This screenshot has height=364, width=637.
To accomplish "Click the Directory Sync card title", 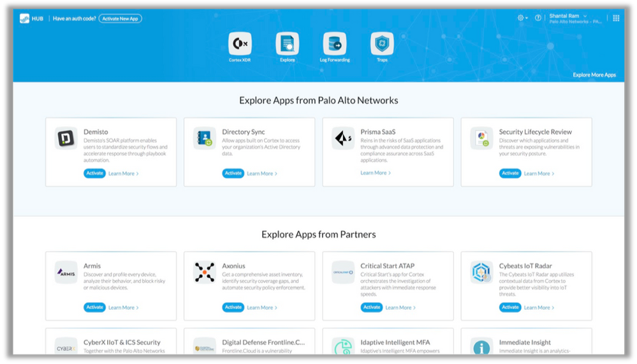I will [244, 131].
